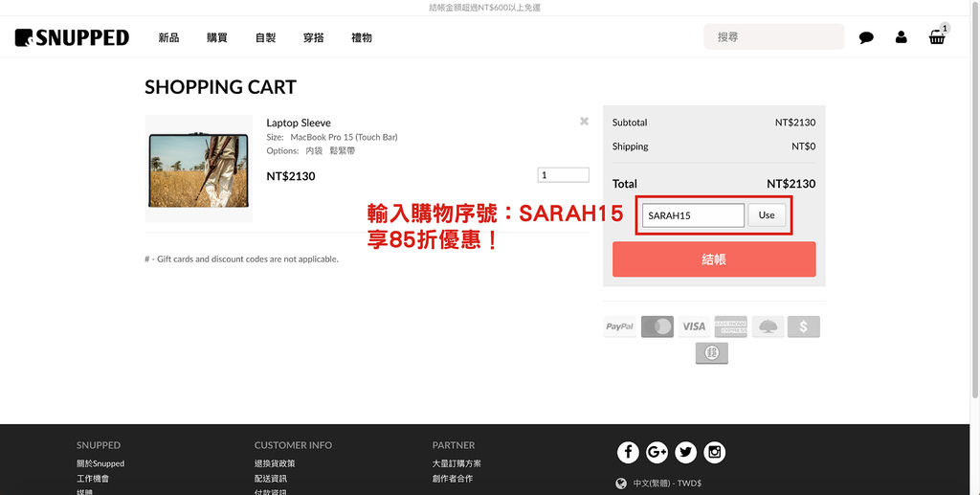The width and height of the screenshot is (980, 495).
Task: Change language via 中文(繁體) - TWD$
Action: pyautogui.click(x=667, y=484)
